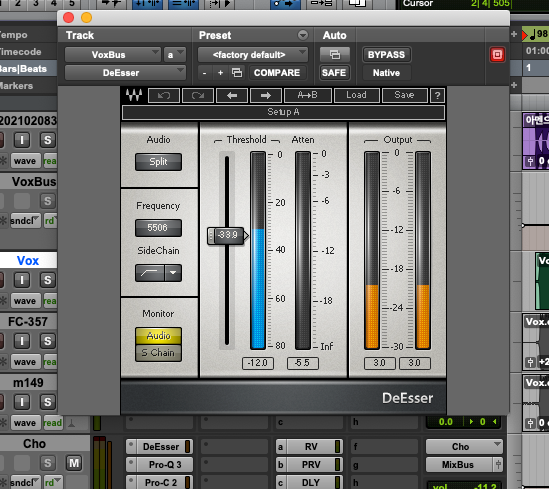
Task: Select S Chain monitor mode
Action: tap(158, 353)
